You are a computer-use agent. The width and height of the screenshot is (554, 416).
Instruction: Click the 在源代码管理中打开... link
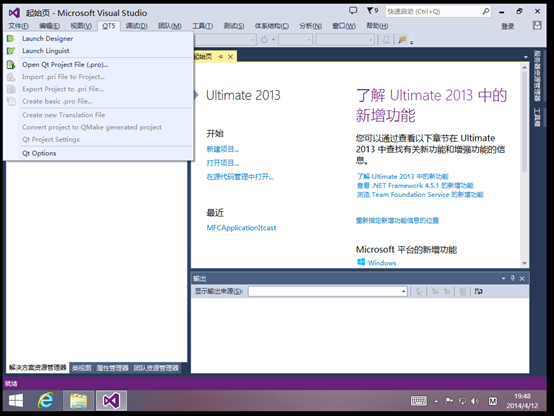240,177
